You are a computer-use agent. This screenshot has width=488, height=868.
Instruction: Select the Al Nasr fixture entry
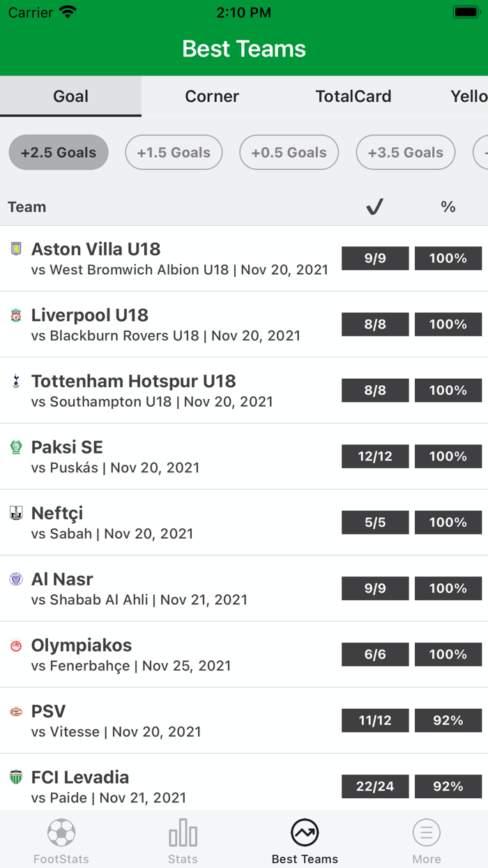click(174, 588)
